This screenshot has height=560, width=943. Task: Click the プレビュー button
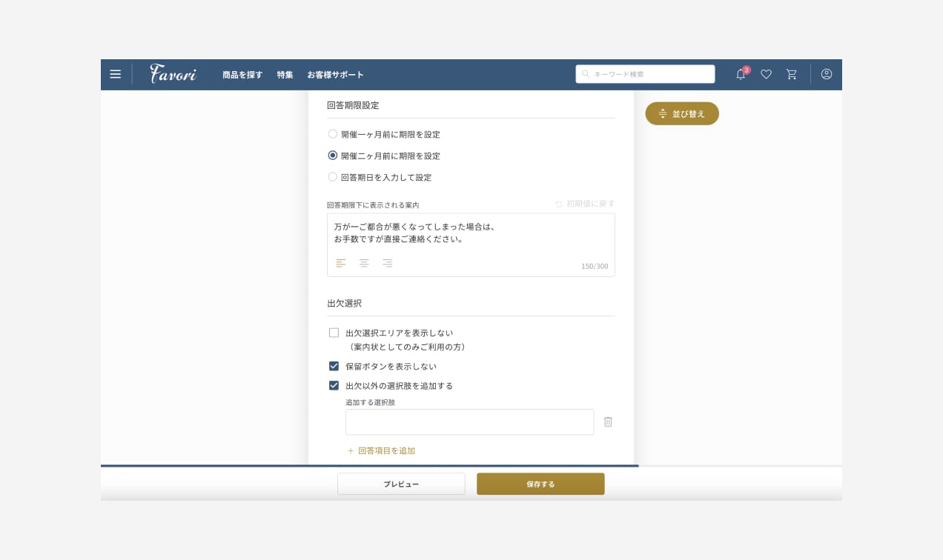tap(401, 484)
